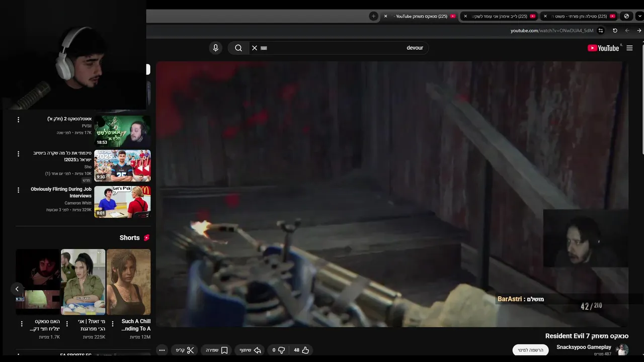Open options for the 'מי זאת?' Short
This screenshot has height=362, width=644.
(x=67, y=324)
